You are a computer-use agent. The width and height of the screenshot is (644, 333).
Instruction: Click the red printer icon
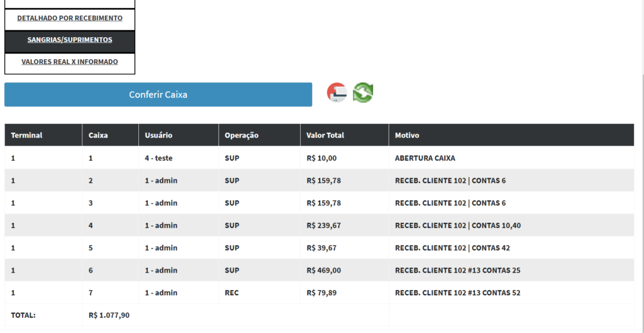[x=337, y=93]
